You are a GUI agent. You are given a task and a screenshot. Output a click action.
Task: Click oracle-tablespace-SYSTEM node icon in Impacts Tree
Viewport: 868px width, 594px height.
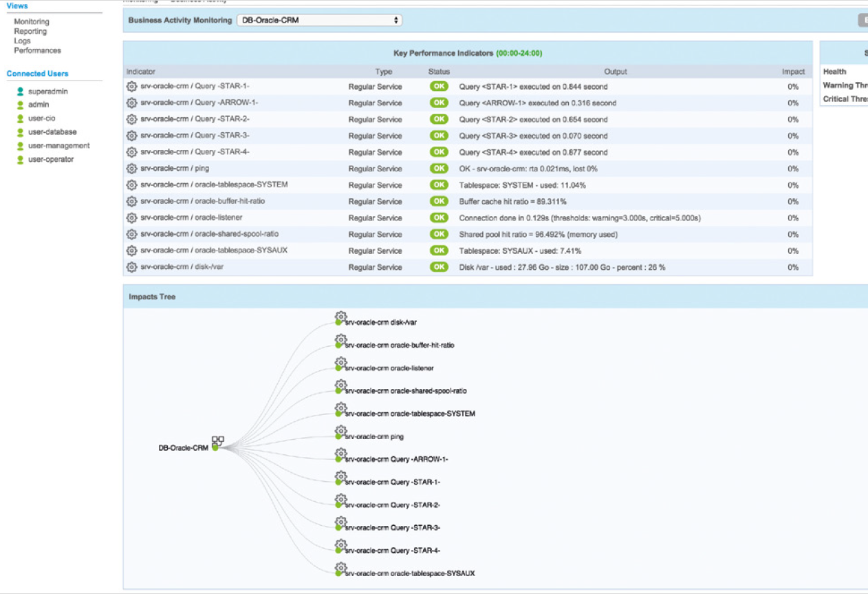340,410
